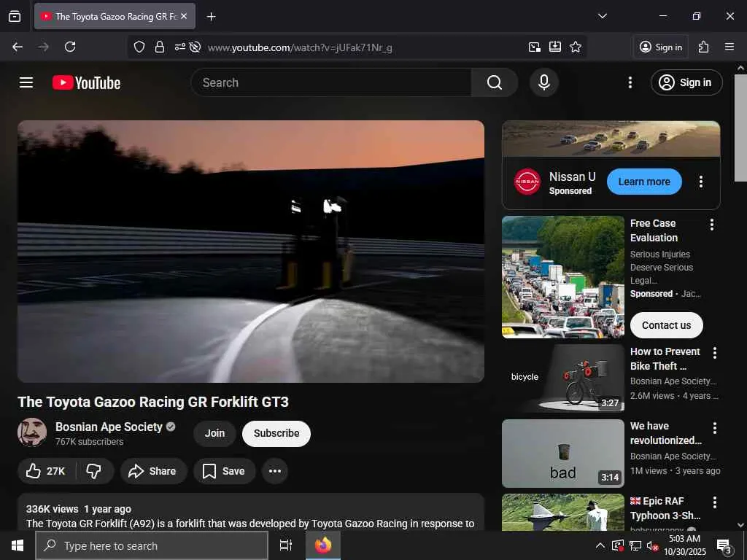
Task: Open more actions ellipsis under video
Action: click(275, 471)
